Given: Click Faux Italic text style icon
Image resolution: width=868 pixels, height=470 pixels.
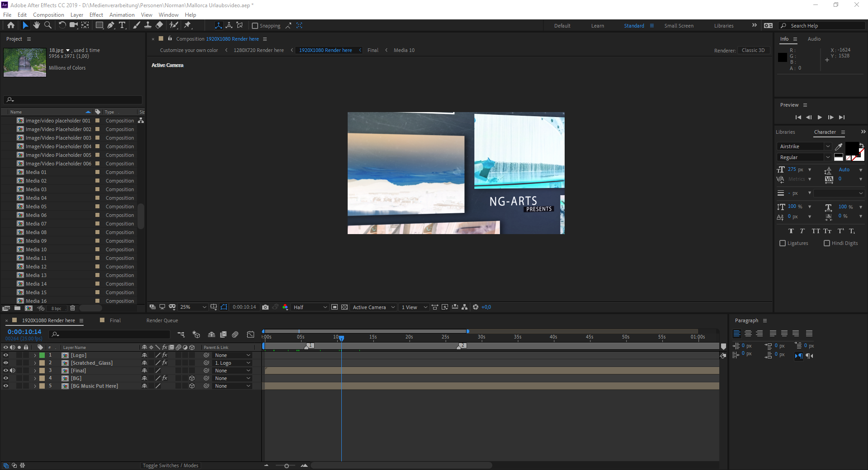Looking at the screenshot, I should 802,231.
